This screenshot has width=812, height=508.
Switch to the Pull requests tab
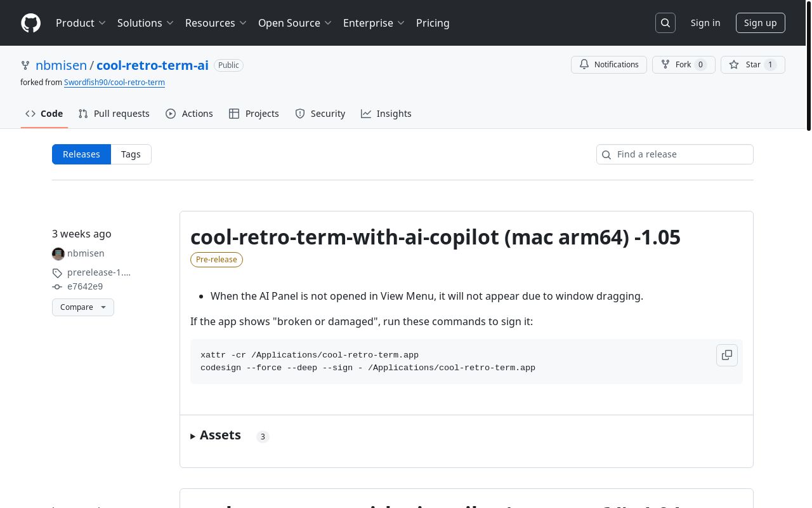[x=114, y=113]
